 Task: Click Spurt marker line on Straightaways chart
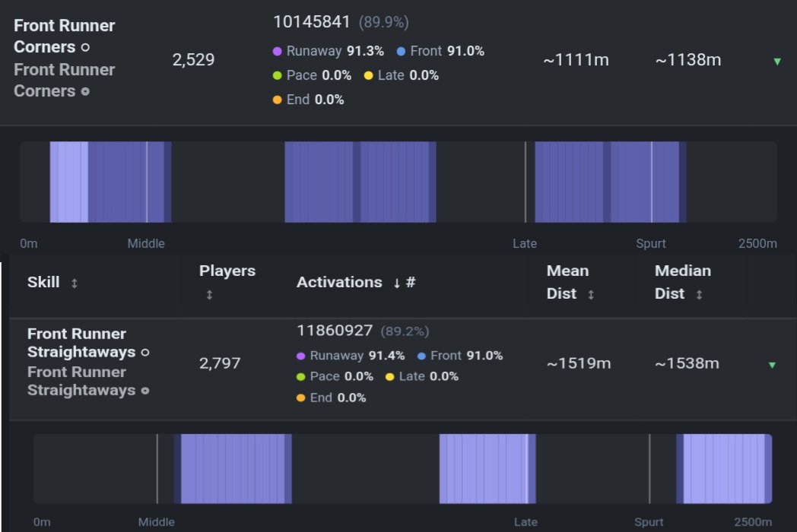coord(649,468)
